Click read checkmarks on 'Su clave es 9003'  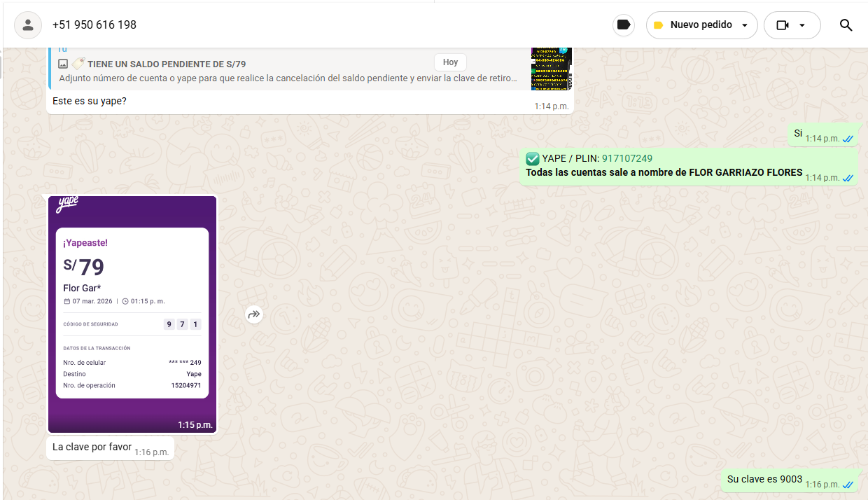tap(848, 485)
